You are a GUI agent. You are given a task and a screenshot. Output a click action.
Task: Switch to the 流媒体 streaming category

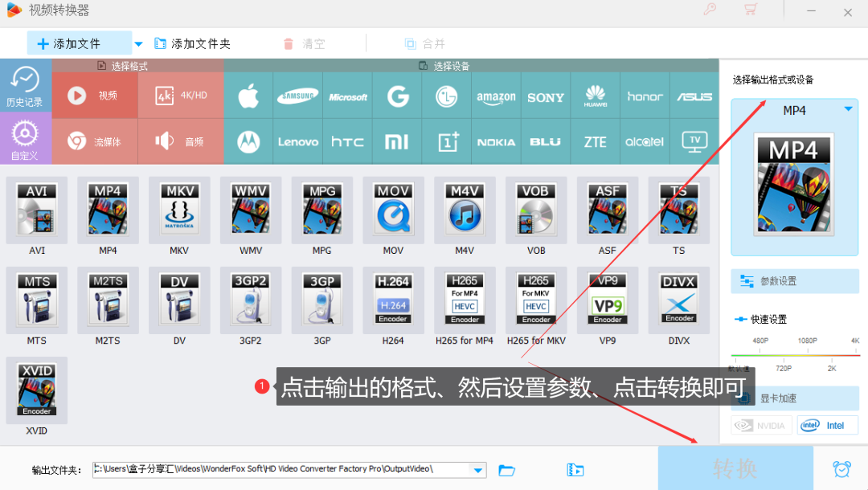tap(95, 141)
